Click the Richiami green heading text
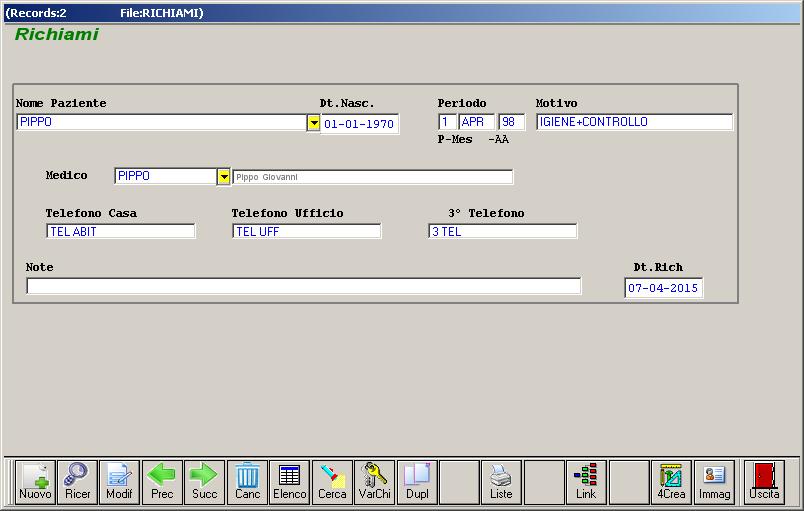The width and height of the screenshot is (804, 511). [56, 34]
